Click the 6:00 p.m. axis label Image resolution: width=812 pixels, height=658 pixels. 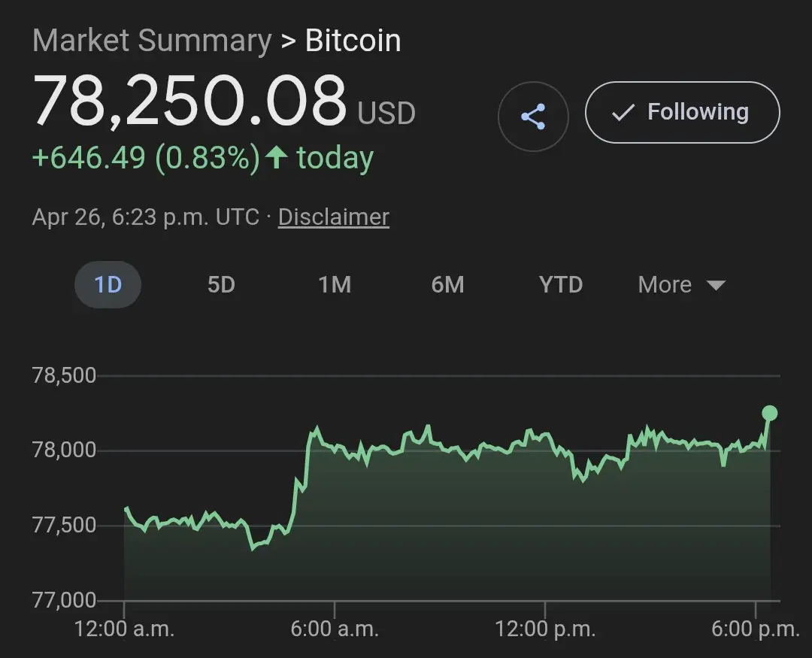click(754, 629)
